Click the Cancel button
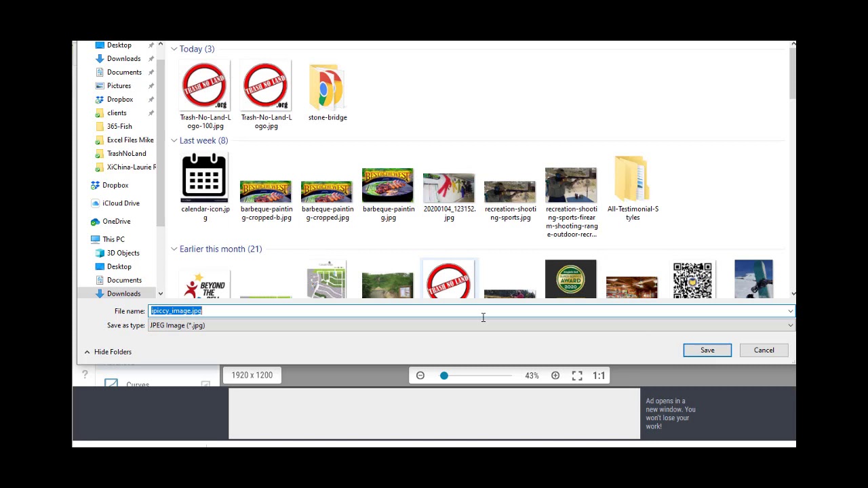Screen dimensions: 868x488 click(764, 350)
